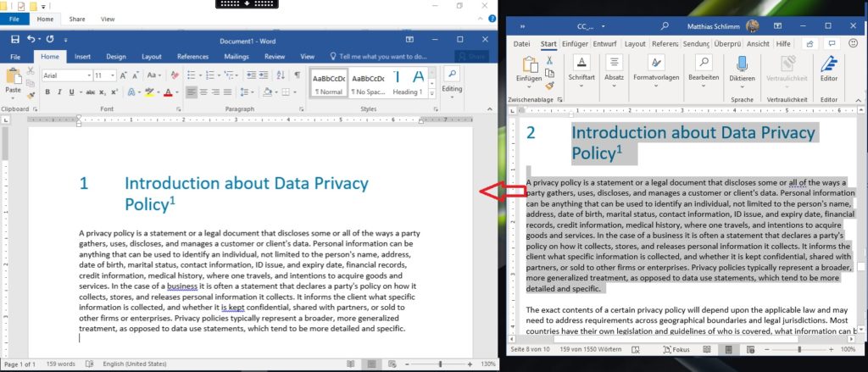
Task: Justify text in Document1 Paragraph group
Action: [227, 92]
